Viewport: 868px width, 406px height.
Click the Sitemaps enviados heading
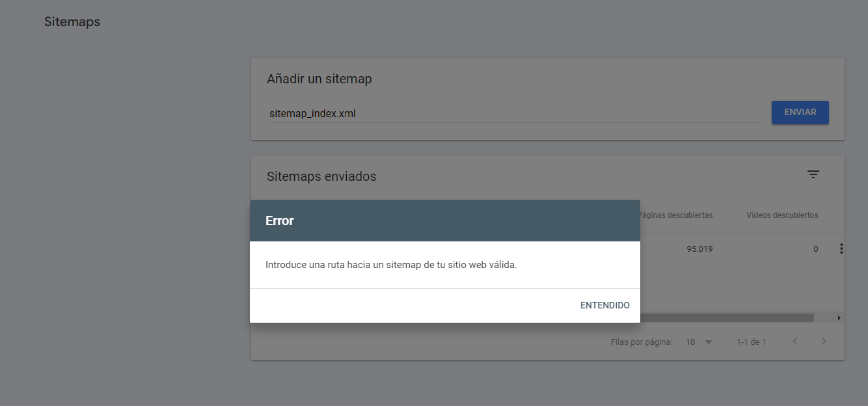tap(321, 176)
